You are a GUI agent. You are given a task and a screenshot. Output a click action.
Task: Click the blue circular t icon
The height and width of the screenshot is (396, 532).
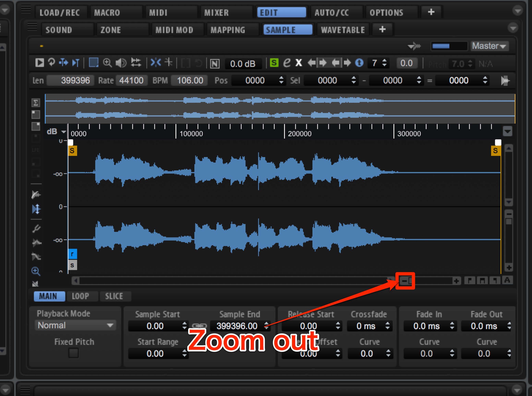pos(359,63)
